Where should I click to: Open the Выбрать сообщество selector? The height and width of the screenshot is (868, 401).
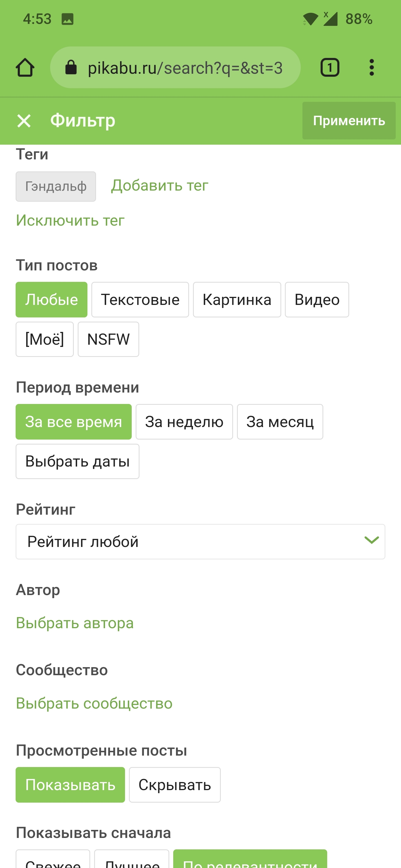pyautogui.click(x=94, y=703)
